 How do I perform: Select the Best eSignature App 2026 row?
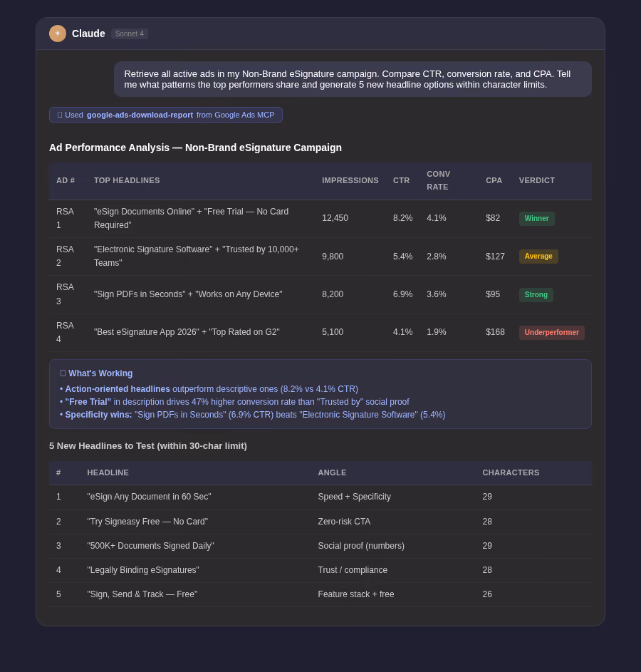(x=320, y=333)
